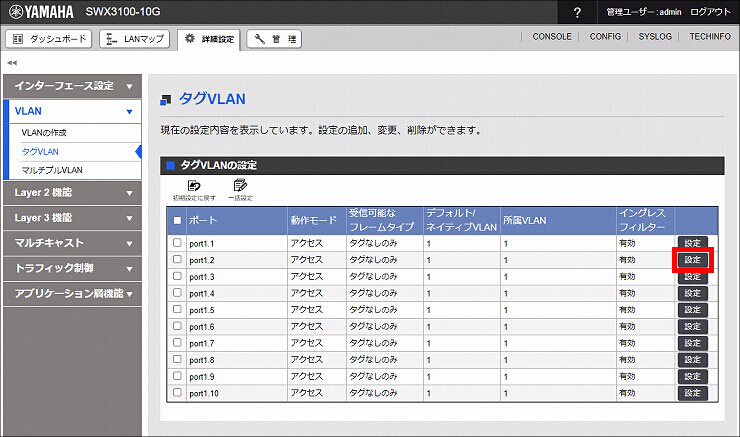
Task: Click 設定 button for port1.10
Action: coord(692,393)
